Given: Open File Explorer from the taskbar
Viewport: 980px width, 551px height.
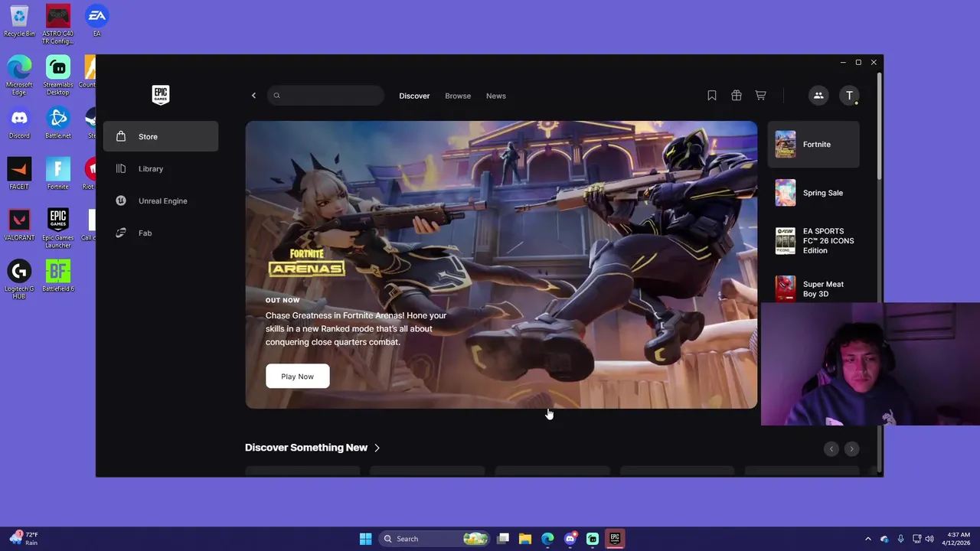Looking at the screenshot, I should 525,539.
